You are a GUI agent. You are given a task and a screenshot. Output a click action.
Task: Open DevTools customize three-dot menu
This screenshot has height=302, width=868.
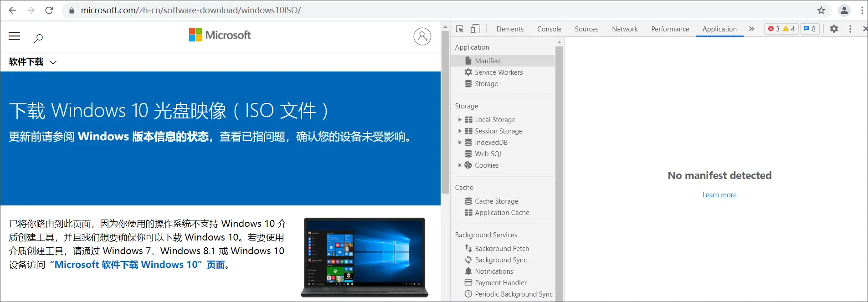pyautogui.click(x=850, y=29)
